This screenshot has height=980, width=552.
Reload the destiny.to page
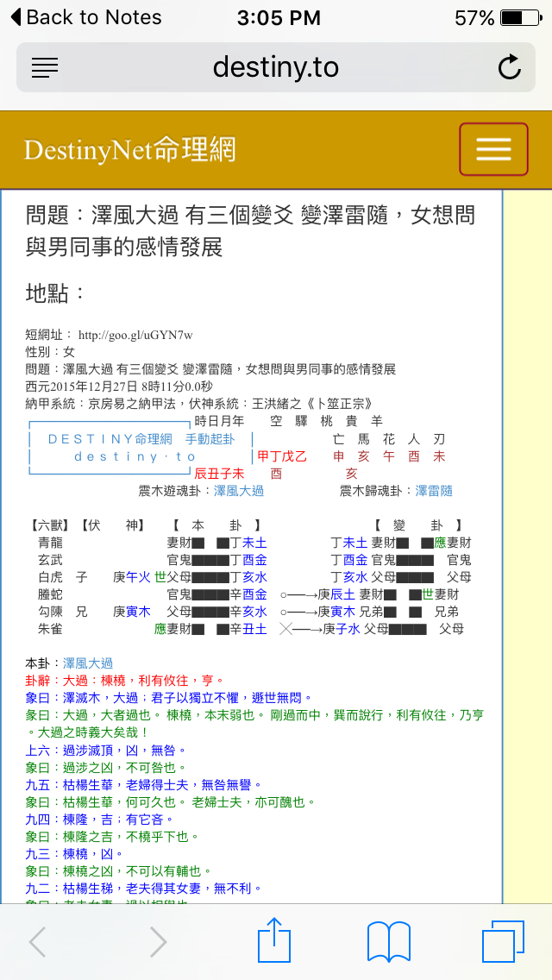pyautogui.click(x=509, y=67)
